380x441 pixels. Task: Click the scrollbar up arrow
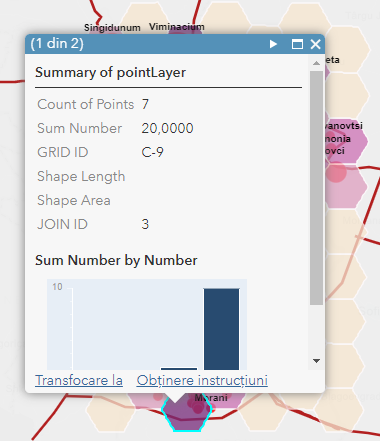316,63
